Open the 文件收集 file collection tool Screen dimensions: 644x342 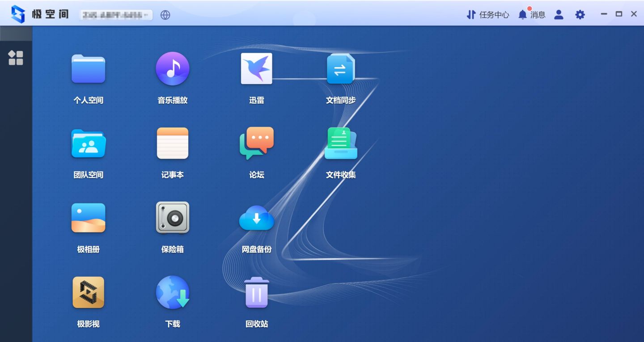[341, 143]
